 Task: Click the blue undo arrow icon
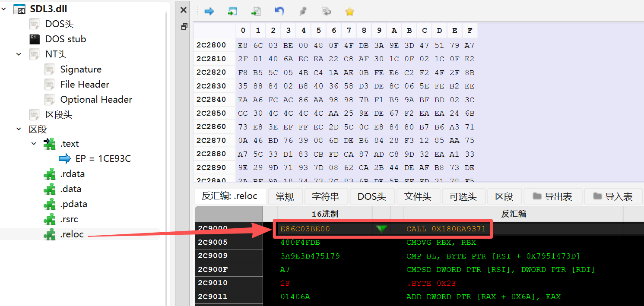click(x=279, y=11)
